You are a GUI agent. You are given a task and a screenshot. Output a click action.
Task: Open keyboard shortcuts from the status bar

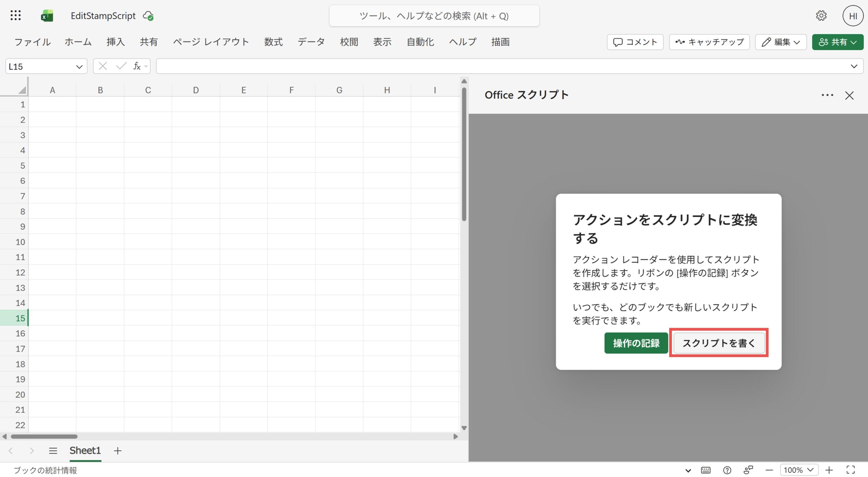706,470
